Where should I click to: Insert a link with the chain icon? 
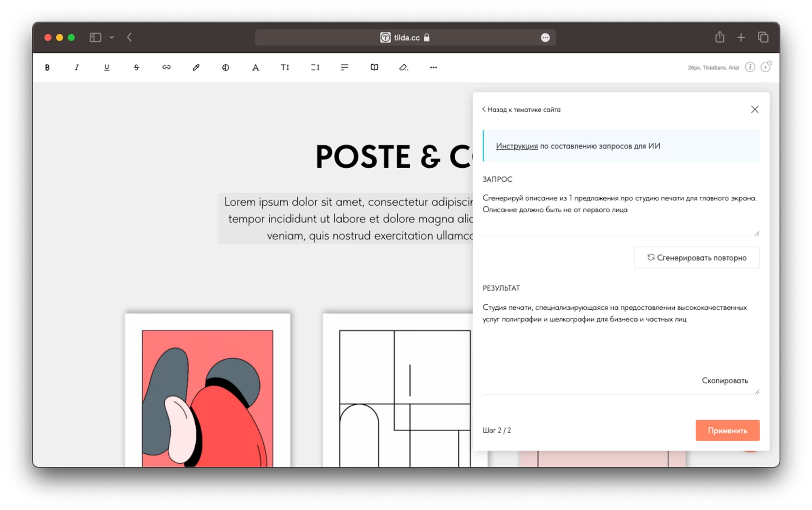click(x=166, y=68)
